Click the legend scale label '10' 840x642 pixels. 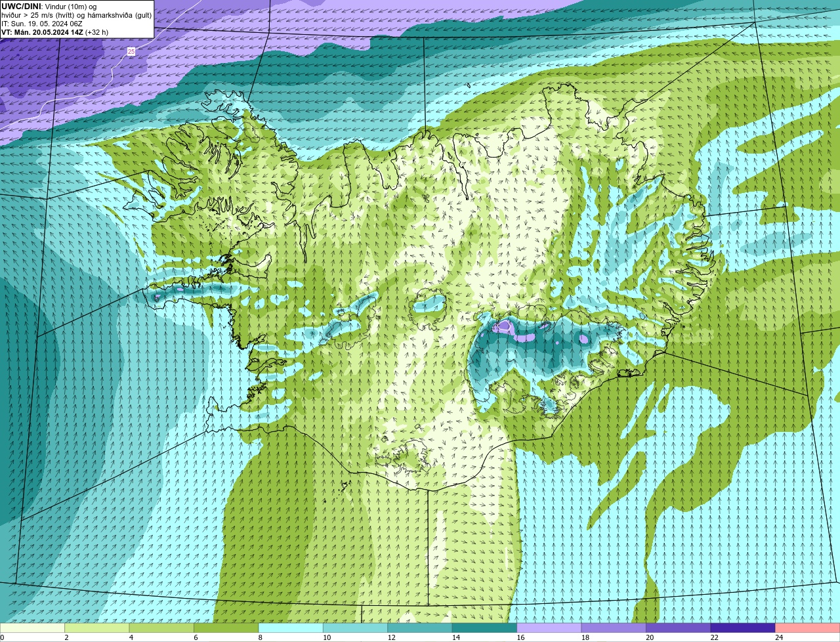pos(327,637)
